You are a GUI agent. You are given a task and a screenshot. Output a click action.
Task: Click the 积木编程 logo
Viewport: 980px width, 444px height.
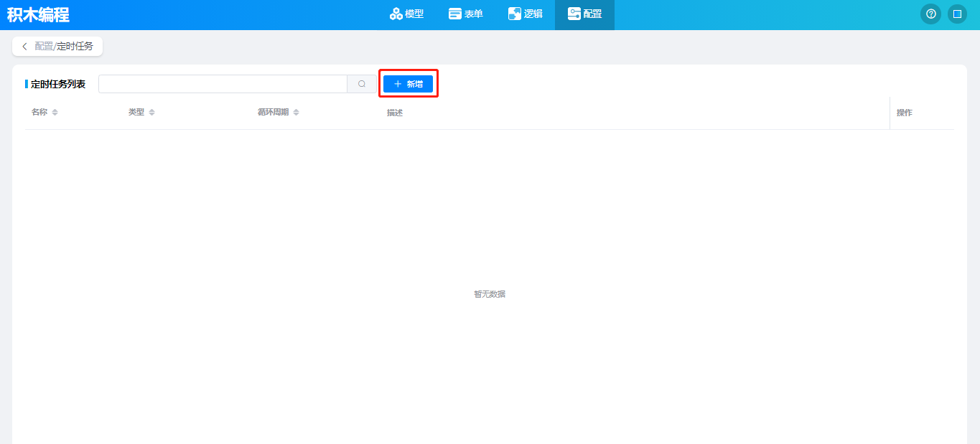click(38, 14)
